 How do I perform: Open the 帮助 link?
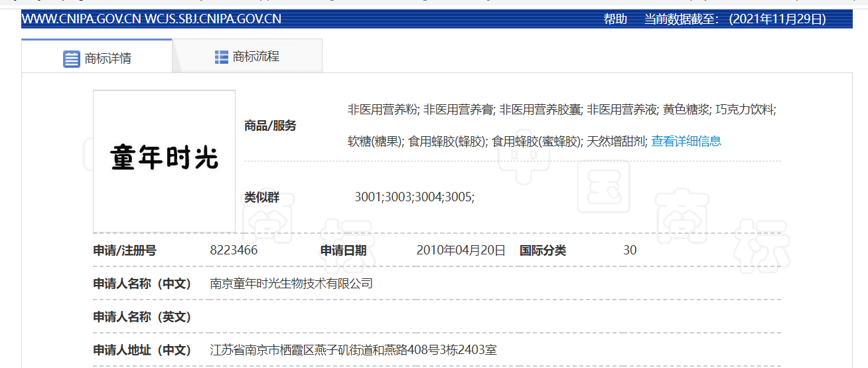[x=615, y=19]
